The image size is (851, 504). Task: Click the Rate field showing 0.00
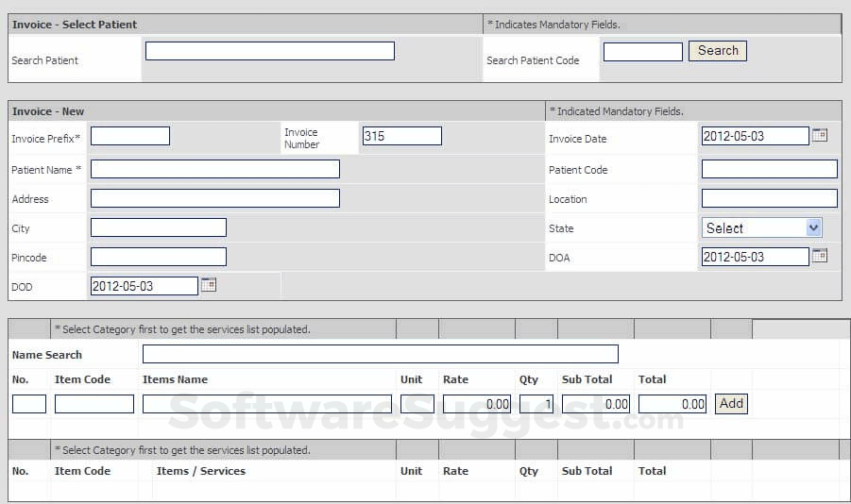[477, 404]
